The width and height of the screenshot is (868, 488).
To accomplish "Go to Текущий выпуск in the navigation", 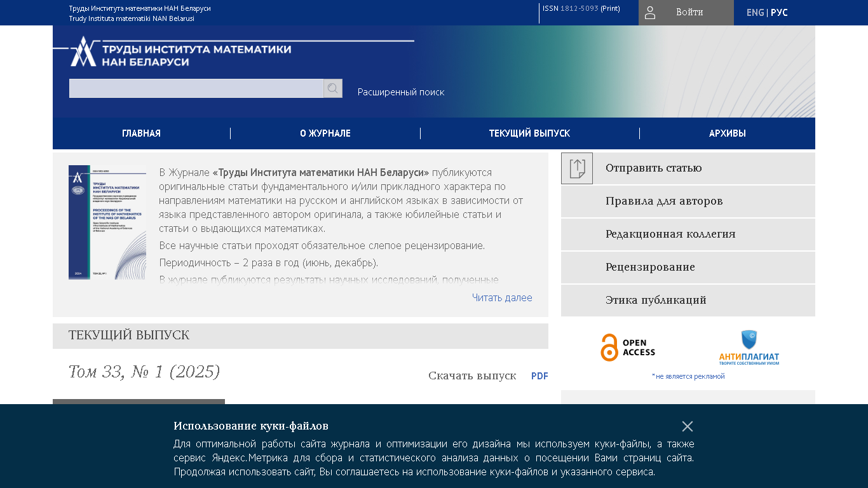I will point(530,133).
